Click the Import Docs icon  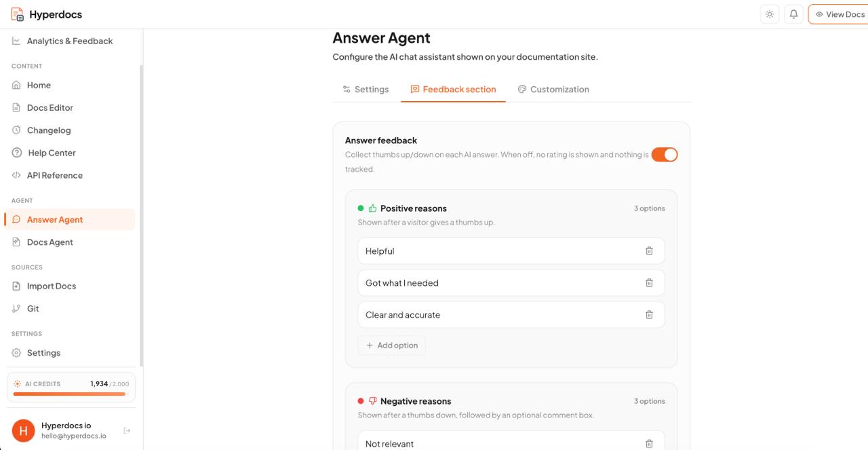16,286
